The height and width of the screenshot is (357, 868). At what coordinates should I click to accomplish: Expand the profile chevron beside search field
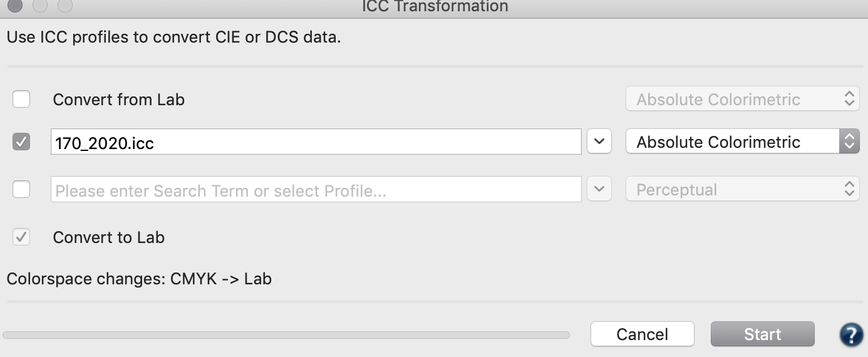tap(599, 189)
